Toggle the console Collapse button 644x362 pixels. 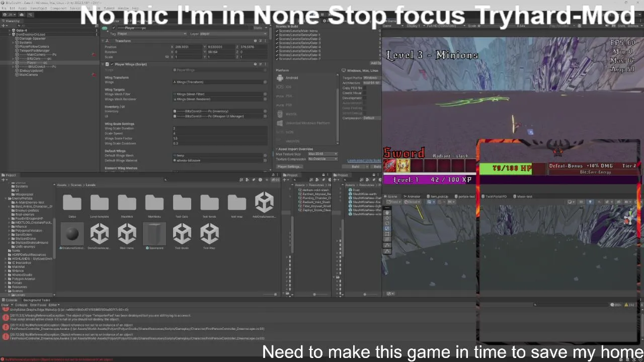pyautogui.click(x=21, y=305)
